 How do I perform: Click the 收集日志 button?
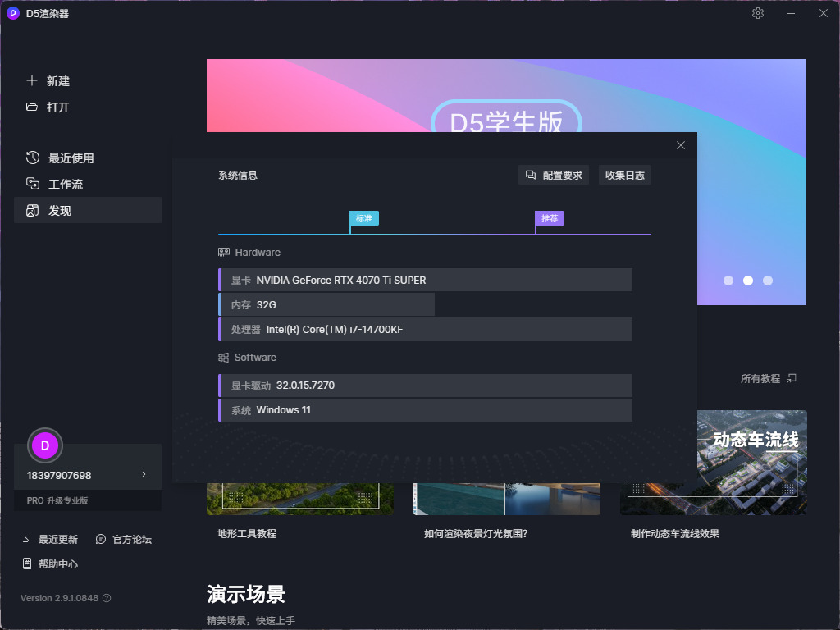click(624, 175)
